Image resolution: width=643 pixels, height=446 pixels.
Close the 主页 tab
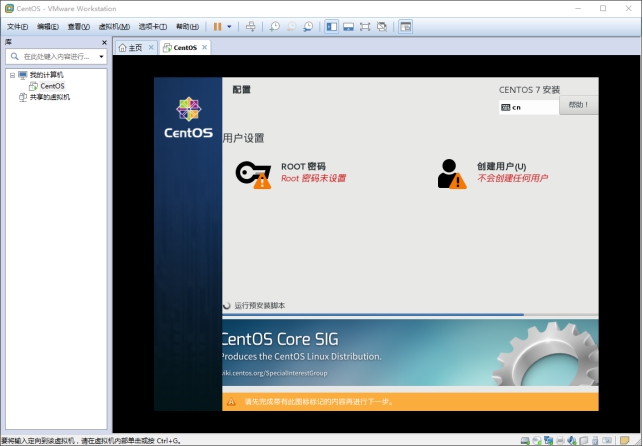[x=151, y=48]
